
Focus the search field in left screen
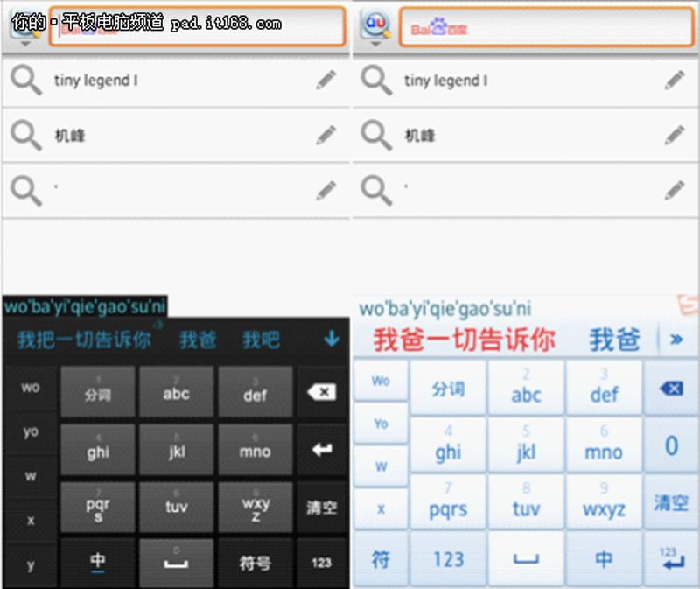tap(197, 26)
